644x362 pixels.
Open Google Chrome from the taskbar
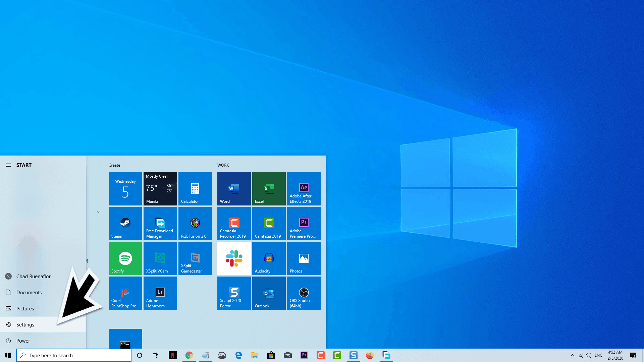coord(189,355)
